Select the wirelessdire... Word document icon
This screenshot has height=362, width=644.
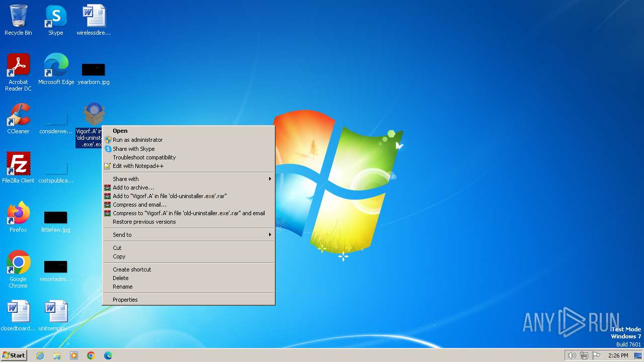[94, 20]
